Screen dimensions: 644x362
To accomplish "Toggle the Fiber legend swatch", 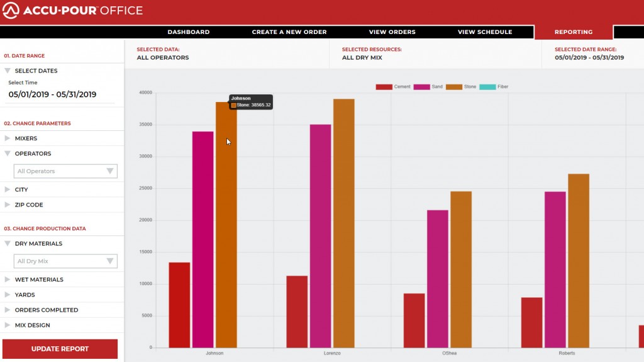I will click(487, 87).
